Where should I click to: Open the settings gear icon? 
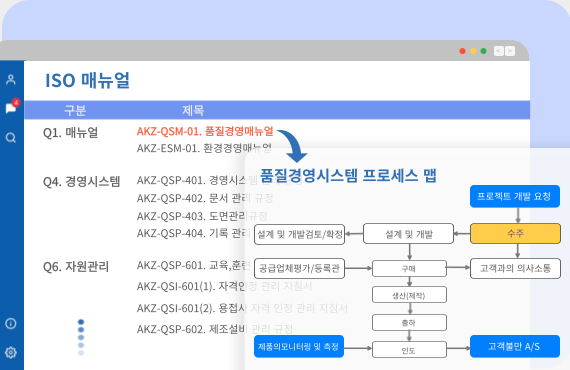(x=11, y=352)
